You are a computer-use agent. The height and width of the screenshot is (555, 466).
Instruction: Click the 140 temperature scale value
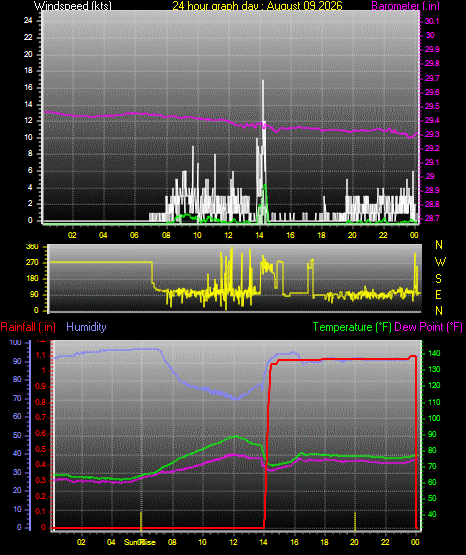(434, 353)
